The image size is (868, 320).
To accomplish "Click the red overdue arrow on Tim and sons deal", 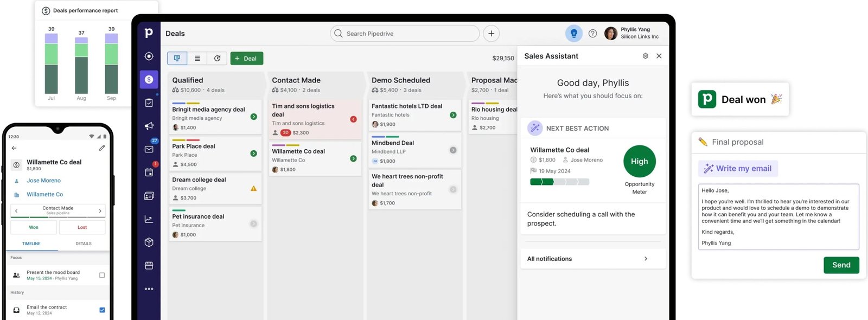I will (354, 119).
